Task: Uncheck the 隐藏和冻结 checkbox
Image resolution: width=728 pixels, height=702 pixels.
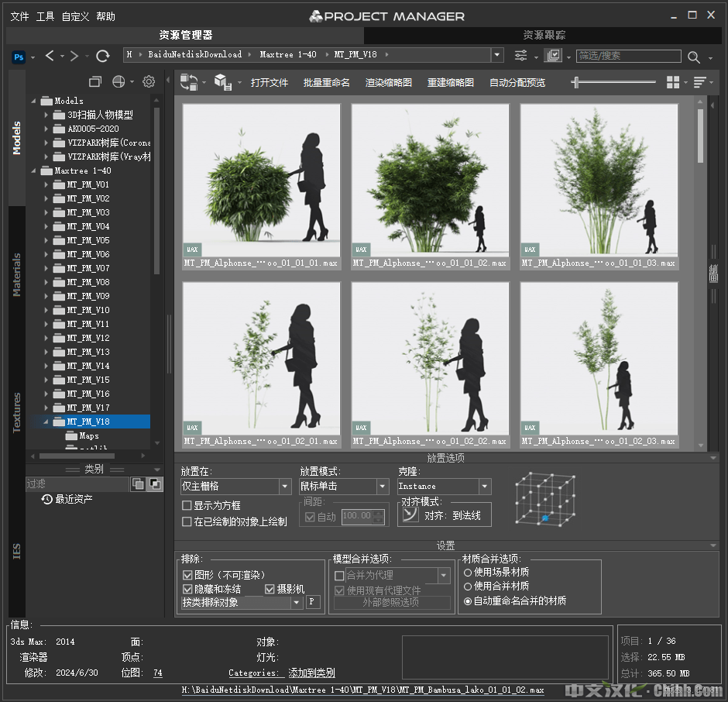Action: click(187, 590)
